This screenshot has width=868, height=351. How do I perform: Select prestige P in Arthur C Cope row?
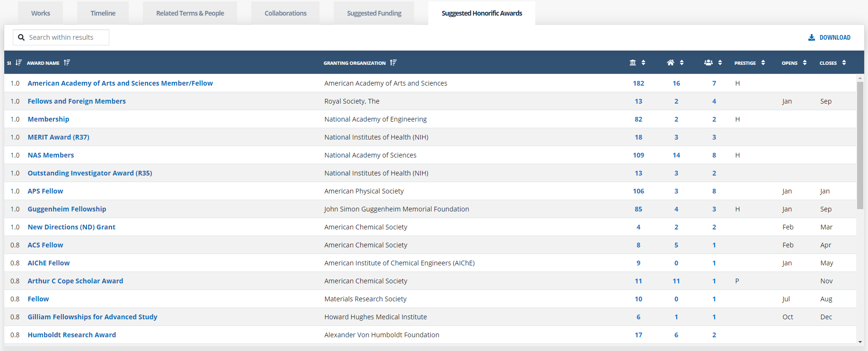pyautogui.click(x=737, y=281)
